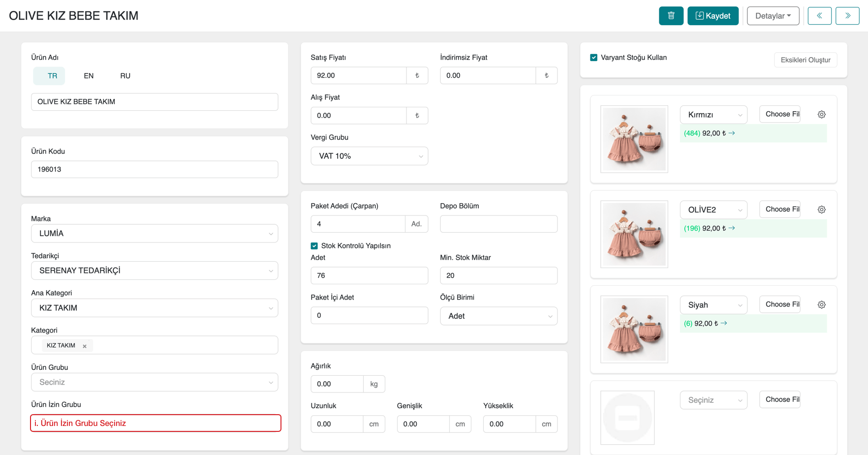Go to next product with double-right arrow
Screen dimensions: 868x455
pyautogui.click(x=847, y=16)
